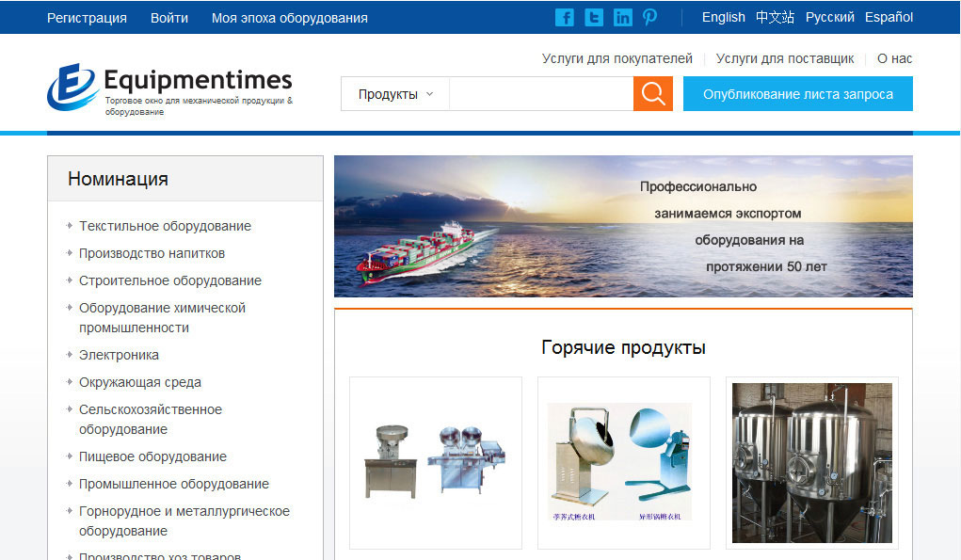Open Электроника category in sidebar
Screen dimensions: 961x560
coord(119,355)
